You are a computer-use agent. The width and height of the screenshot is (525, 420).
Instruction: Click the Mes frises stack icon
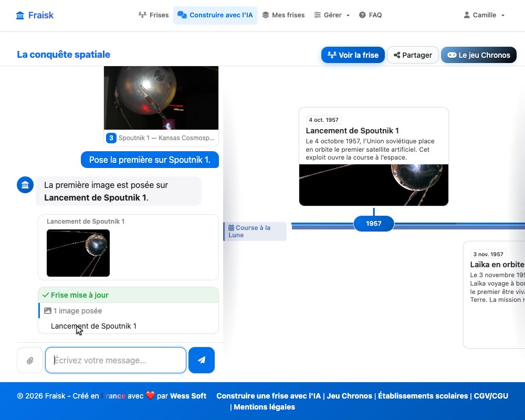coord(266,15)
